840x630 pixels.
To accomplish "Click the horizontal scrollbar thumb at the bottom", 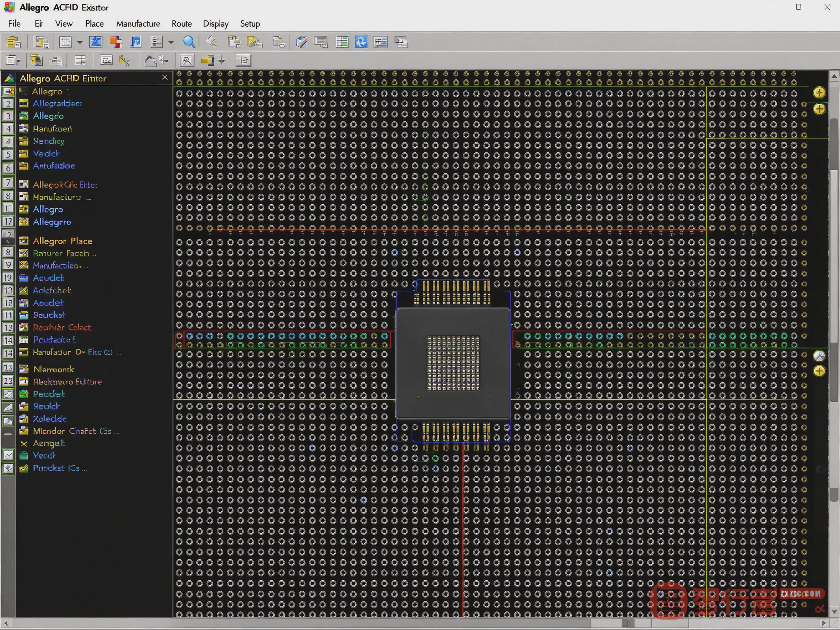I will tap(628, 623).
